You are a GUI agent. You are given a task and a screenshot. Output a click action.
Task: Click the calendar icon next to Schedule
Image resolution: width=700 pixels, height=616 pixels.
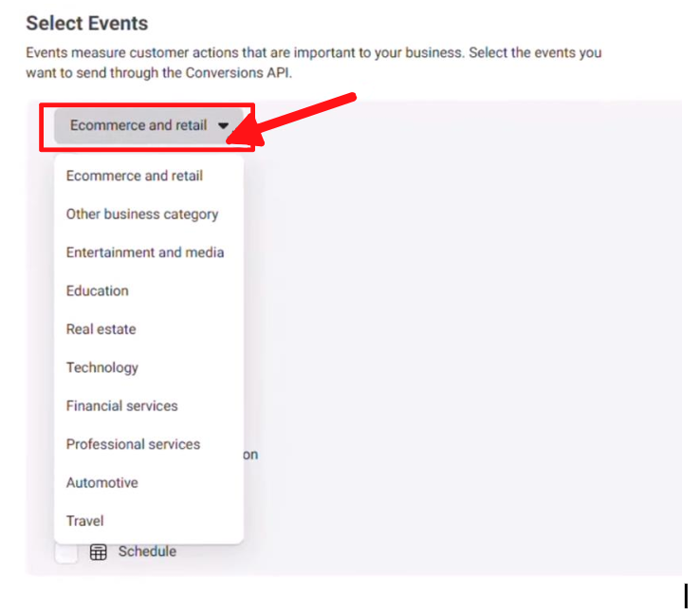(x=98, y=551)
